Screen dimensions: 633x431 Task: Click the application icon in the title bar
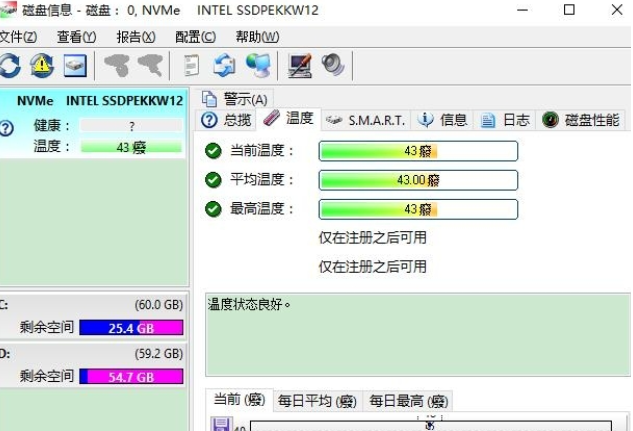(x=7, y=10)
